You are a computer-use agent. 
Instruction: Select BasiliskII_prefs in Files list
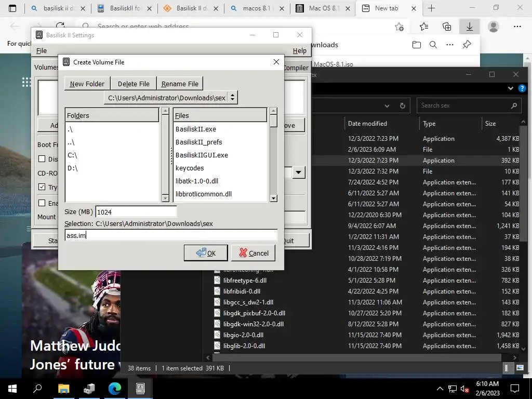tap(199, 142)
